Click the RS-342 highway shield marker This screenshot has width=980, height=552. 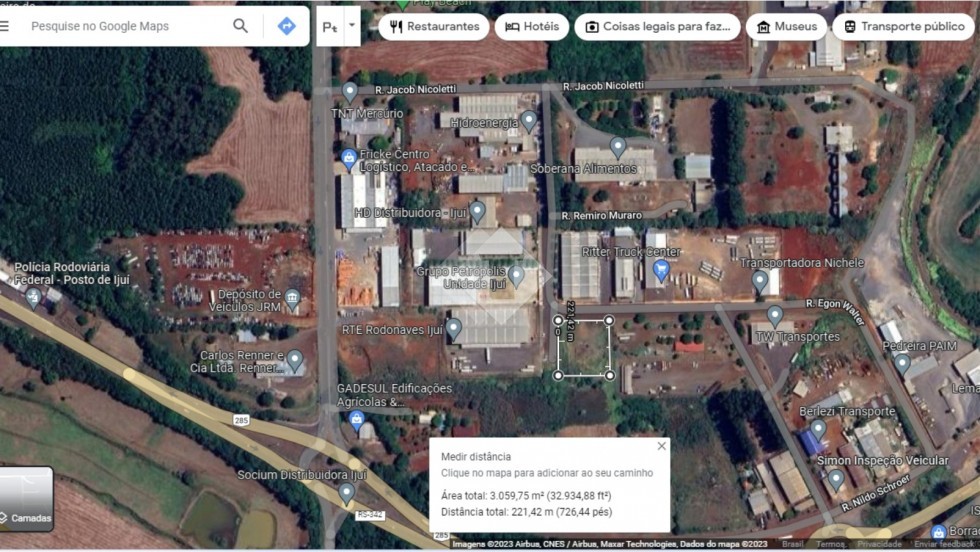tap(369, 514)
